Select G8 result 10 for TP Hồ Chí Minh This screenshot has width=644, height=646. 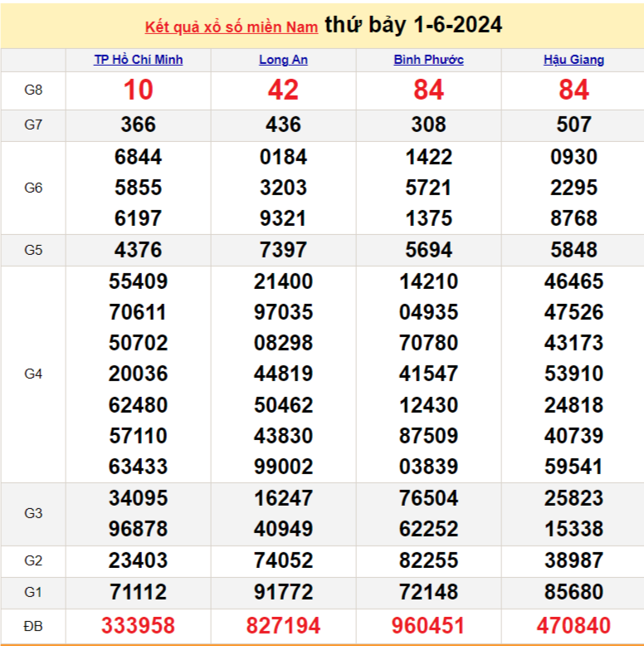click(x=139, y=90)
